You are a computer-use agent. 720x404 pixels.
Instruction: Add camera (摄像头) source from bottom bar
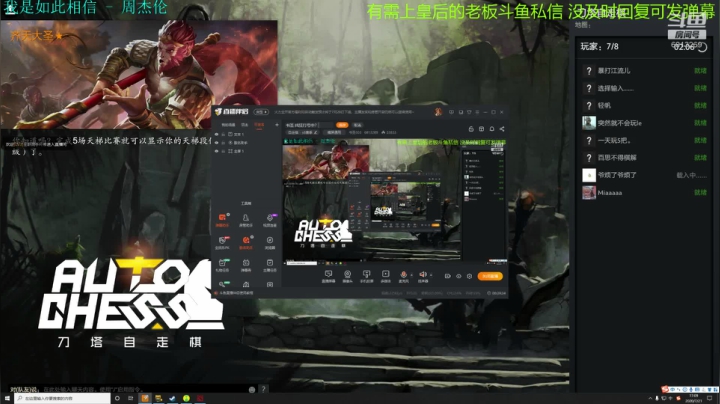[x=347, y=276]
